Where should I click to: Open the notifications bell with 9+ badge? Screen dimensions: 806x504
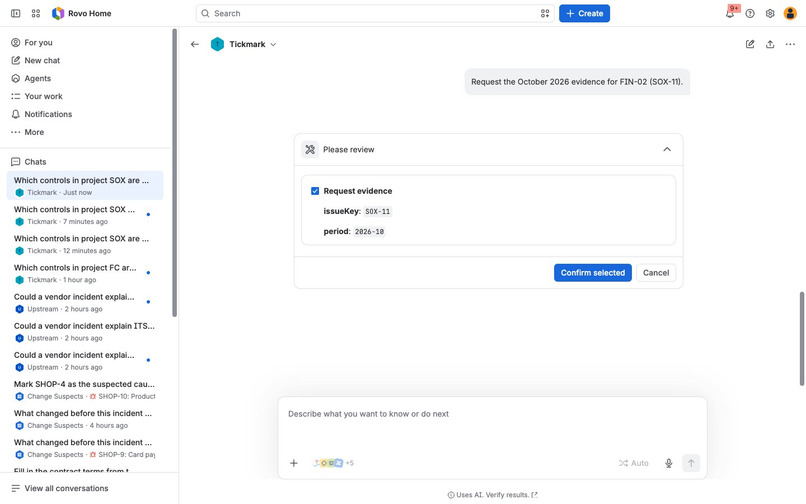click(x=730, y=13)
